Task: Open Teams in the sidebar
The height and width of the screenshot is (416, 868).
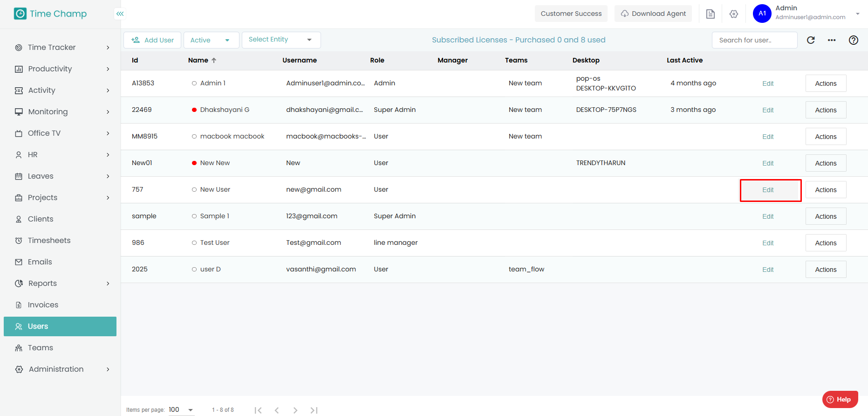Action: [x=41, y=348]
